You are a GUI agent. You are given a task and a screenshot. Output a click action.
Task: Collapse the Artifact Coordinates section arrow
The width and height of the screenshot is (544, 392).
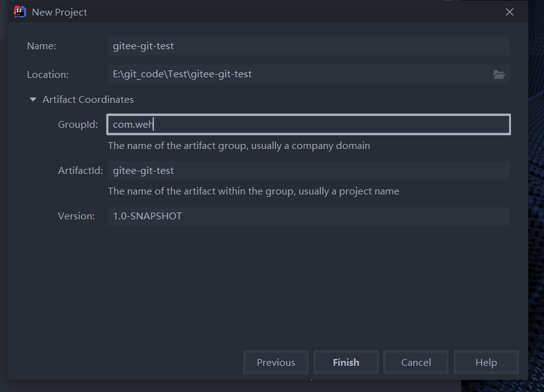(x=33, y=100)
